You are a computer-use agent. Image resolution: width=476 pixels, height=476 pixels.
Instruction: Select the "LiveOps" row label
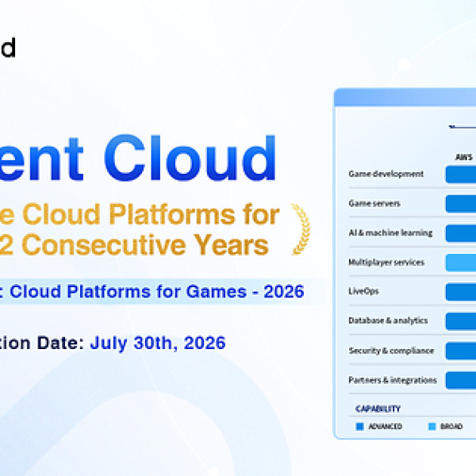(363, 291)
